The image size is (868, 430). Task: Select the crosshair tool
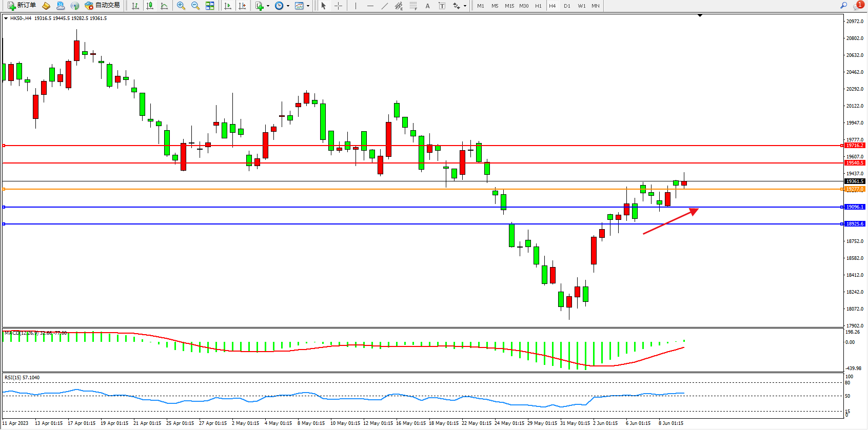[x=339, y=6]
